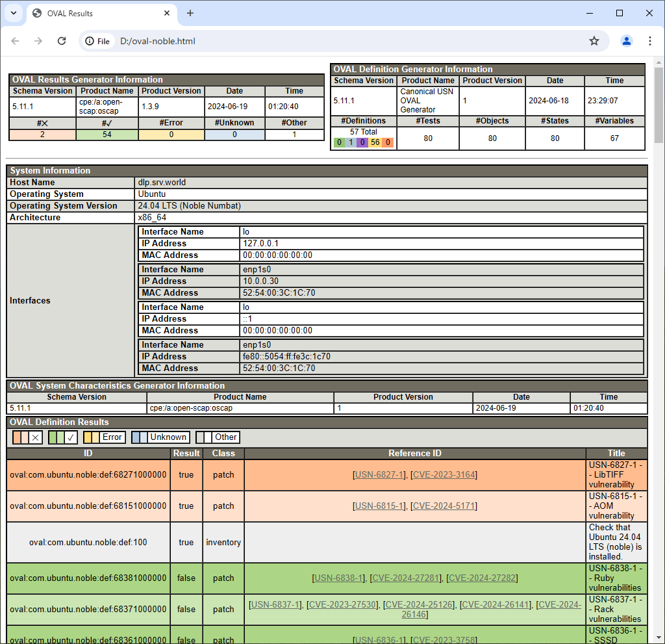
Task: Open the tab search dropdown chevron
Action: click(14, 13)
